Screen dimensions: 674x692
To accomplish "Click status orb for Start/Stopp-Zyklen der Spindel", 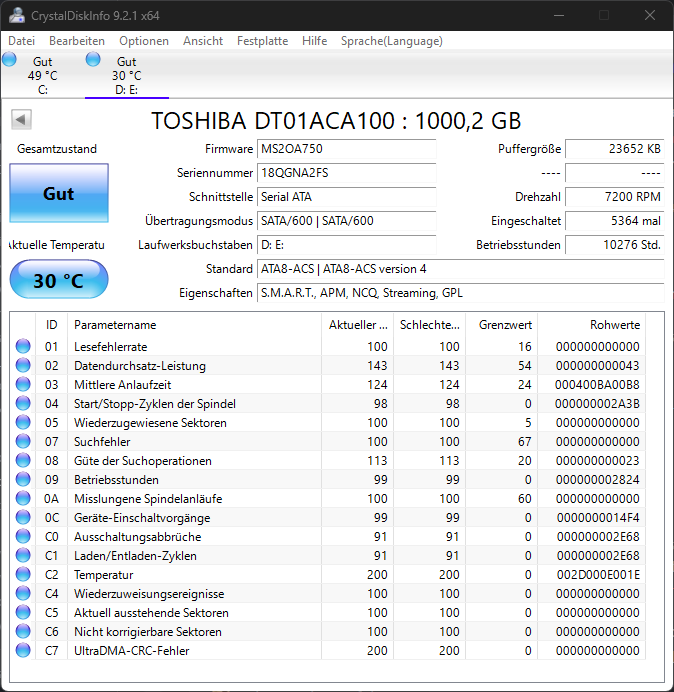I will (x=23, y=403).
